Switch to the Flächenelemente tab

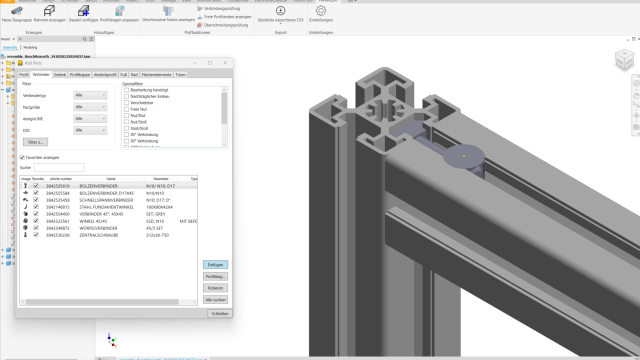point(156,75)
